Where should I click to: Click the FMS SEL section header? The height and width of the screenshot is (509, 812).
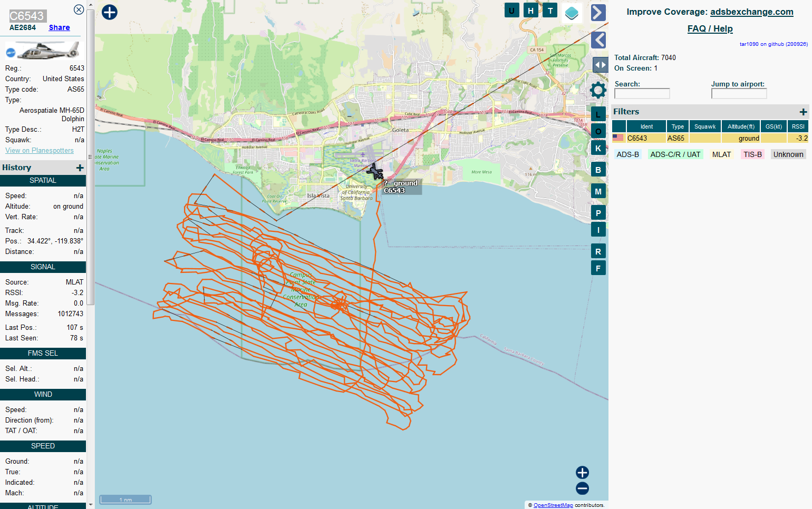pos(43,354)
